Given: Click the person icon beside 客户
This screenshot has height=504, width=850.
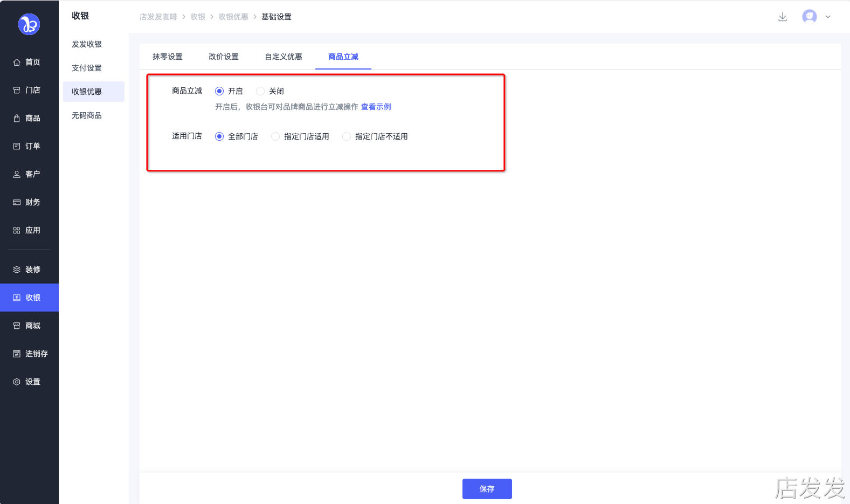Looking at the screenshot, I should (x=17, y=174).
